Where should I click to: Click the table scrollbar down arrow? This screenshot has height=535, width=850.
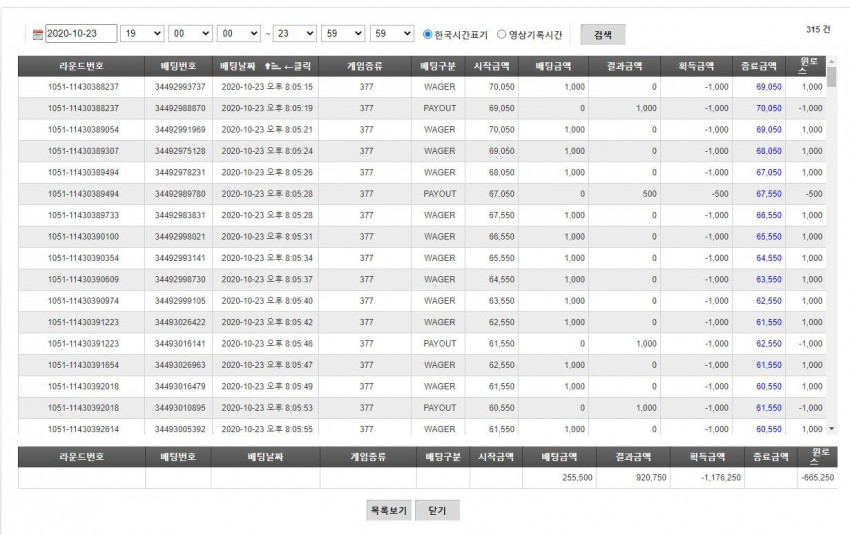coord(832,429)
